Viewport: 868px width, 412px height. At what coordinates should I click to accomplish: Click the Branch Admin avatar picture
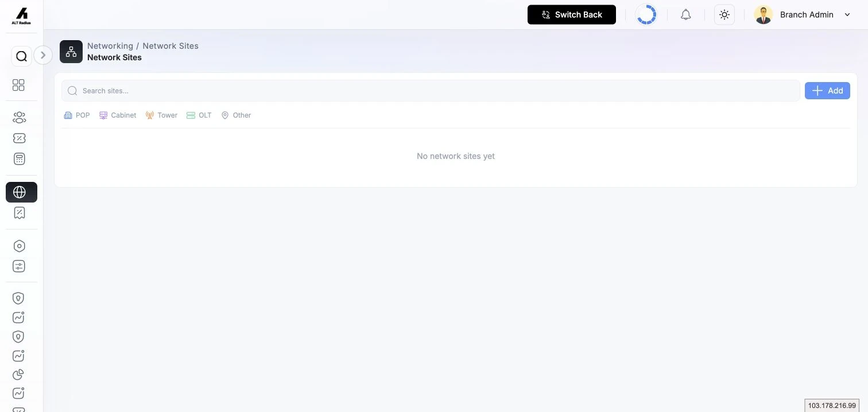pyautogui.click(x=763, y=15)
